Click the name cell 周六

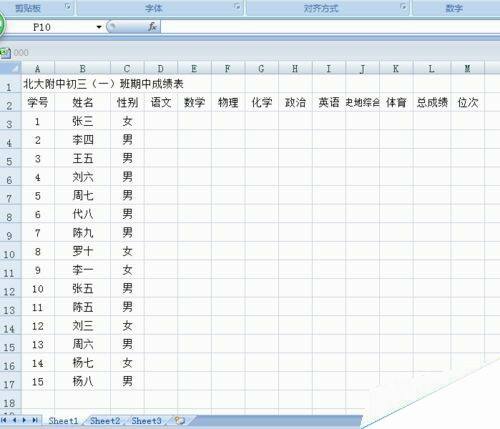click(83, 344)
